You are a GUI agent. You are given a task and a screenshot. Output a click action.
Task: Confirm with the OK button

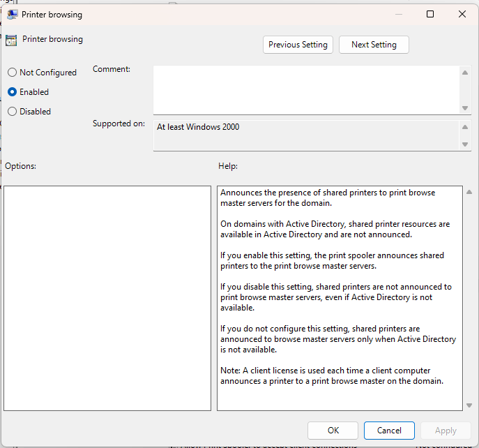(x=333, y=431)
